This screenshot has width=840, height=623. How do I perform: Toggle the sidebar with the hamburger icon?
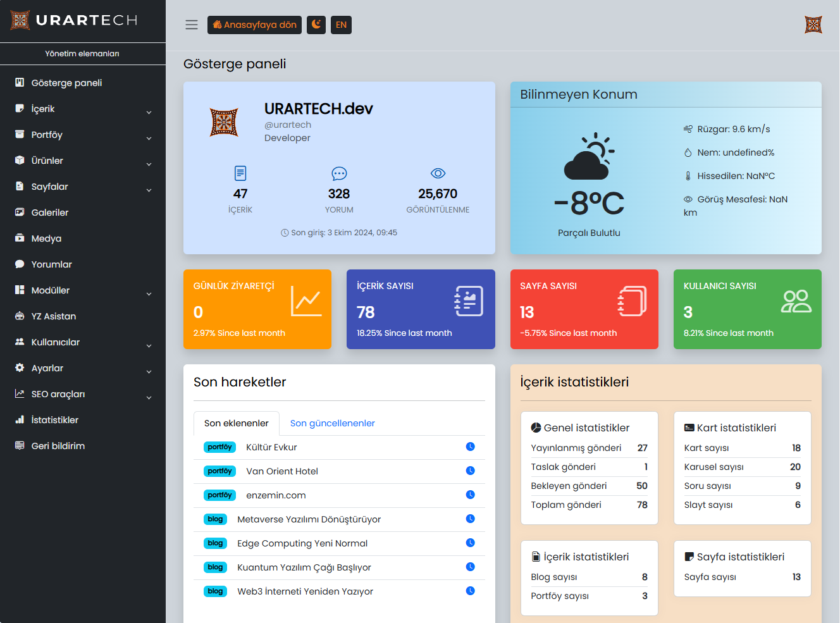point(192,25)
